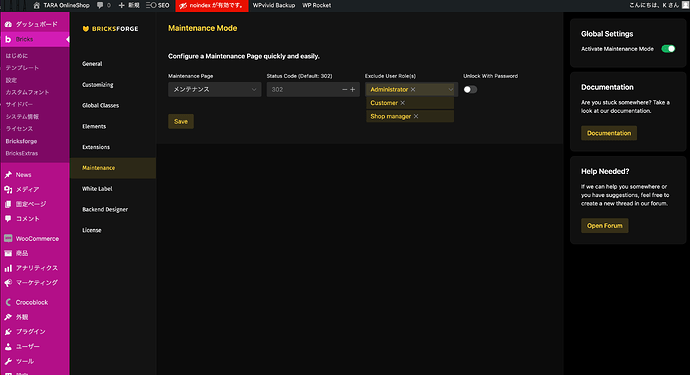Viewport: 690px width, 375px height.
Task: Open the Maintenance Page dropdown
Action: 215,89
